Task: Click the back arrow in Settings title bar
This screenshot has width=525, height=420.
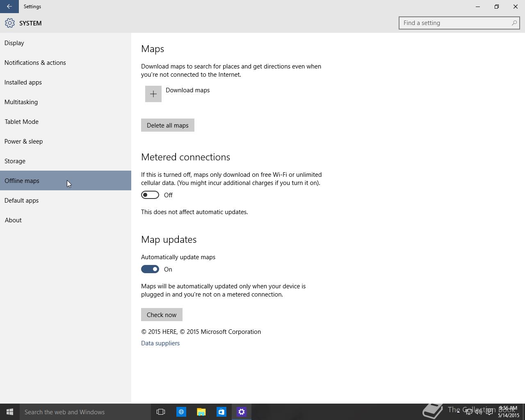Action: coord(9,7)
